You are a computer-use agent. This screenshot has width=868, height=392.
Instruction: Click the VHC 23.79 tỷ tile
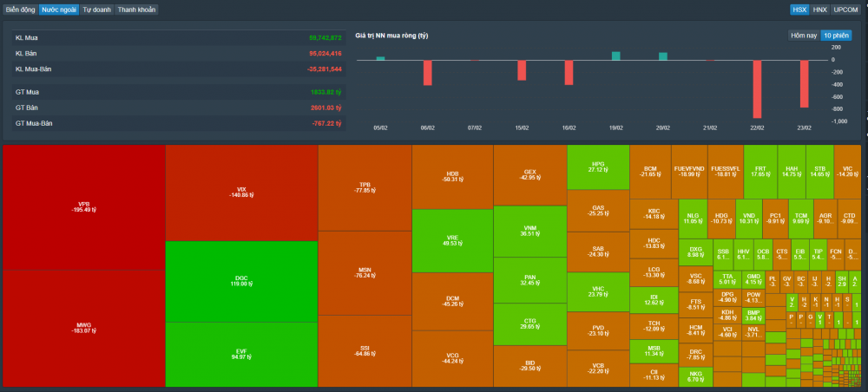pyautogui.click(x=598, y=292)
